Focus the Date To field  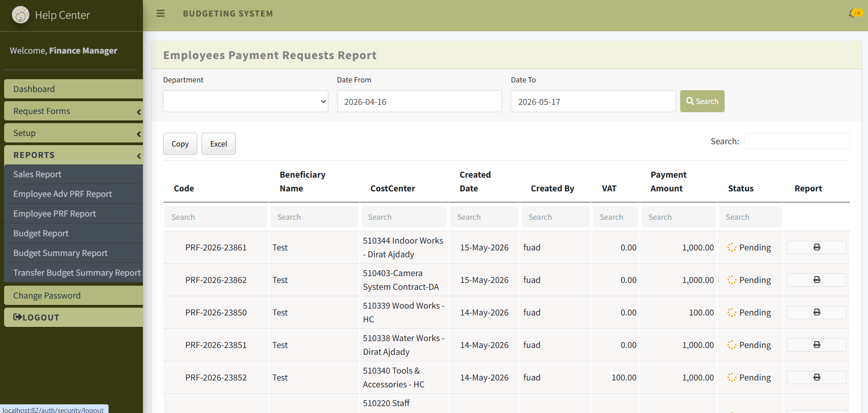593,101
